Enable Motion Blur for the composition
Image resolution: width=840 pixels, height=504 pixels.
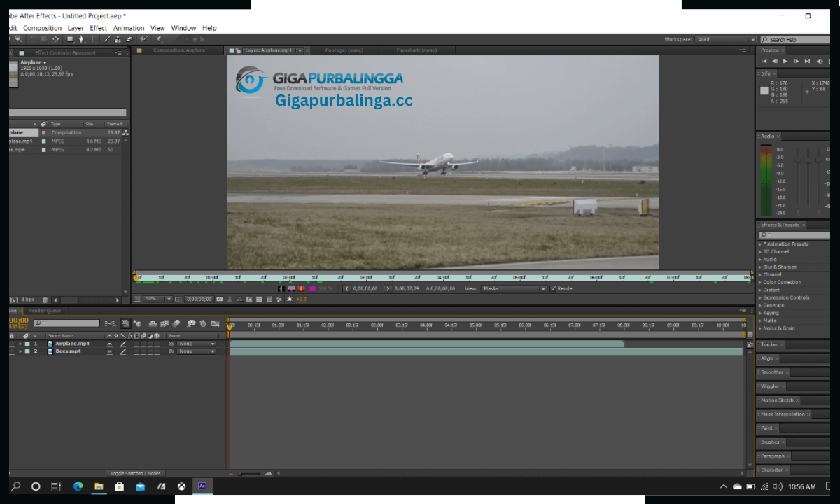pyautogui.click(x=176, y=323)
